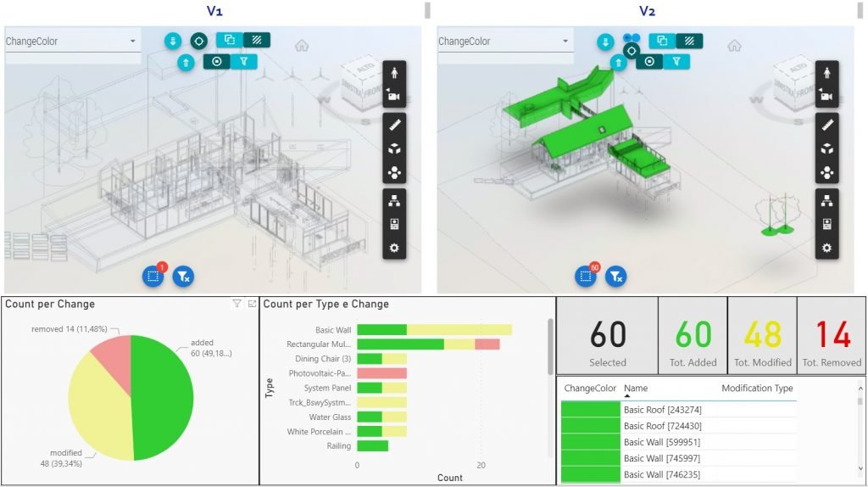Viewport: 868px width, 487px height.
Task: Click the red Photovoltaic-Pa... bar
Action: 382,373
